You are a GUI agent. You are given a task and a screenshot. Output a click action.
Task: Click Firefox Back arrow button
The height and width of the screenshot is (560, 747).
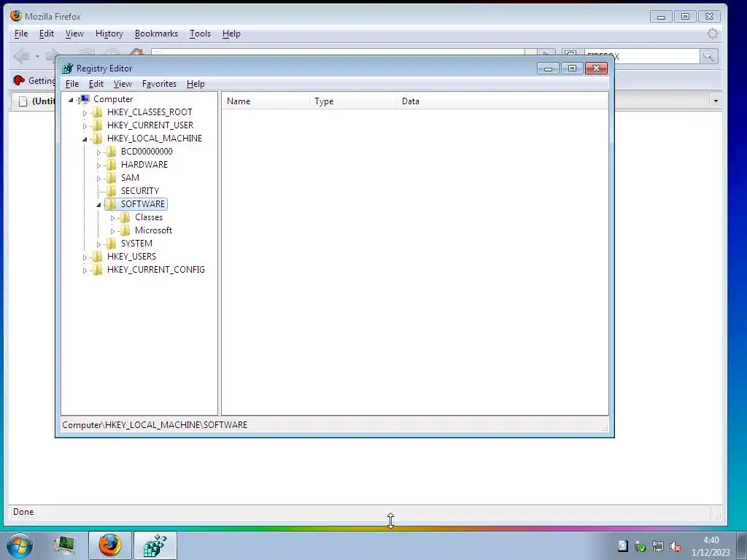(x=21, y=56)
